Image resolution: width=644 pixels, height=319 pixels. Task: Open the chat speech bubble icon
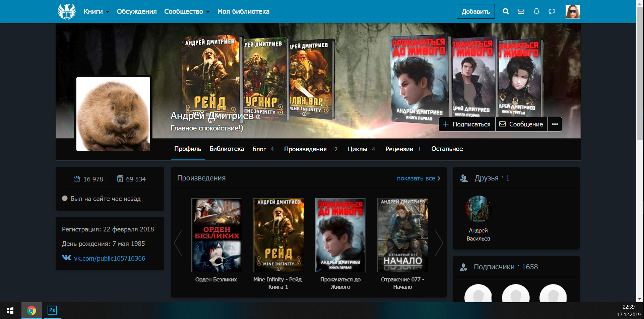pos(552,11)
